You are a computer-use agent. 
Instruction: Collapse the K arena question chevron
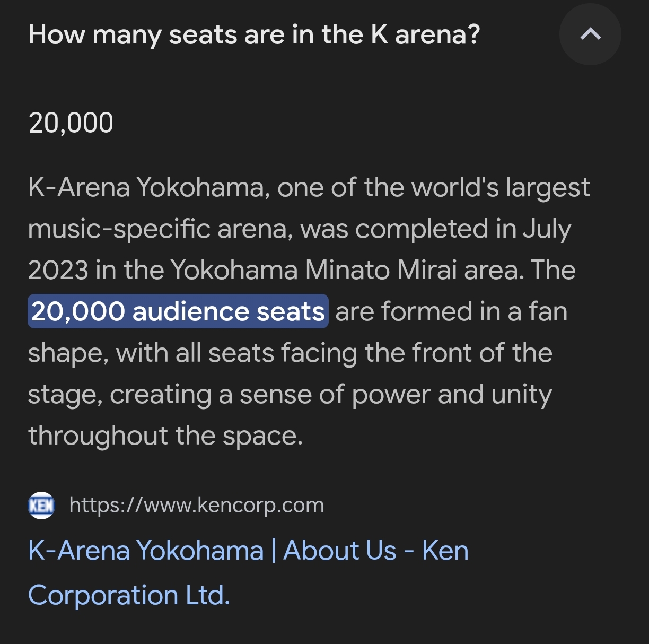[x=590, y=35]
